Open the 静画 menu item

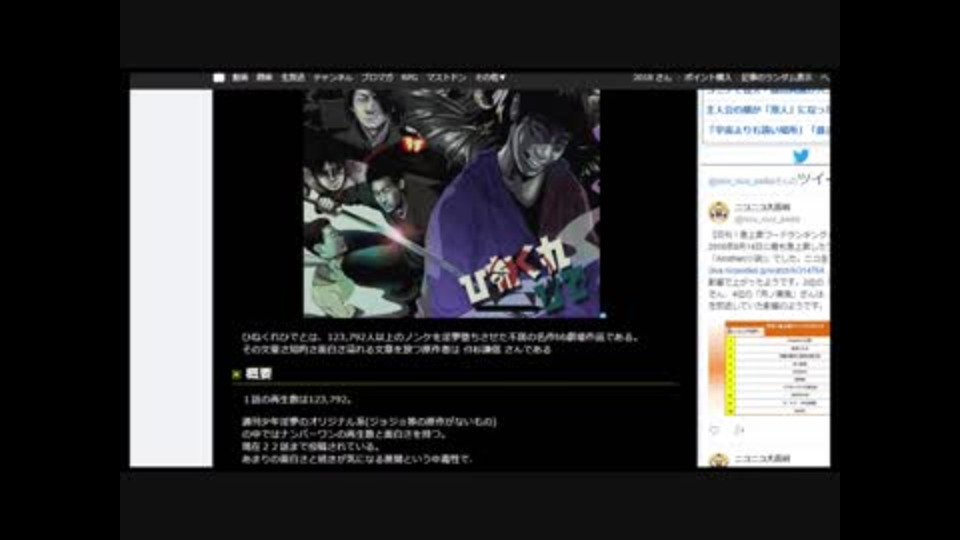[264, 78]
